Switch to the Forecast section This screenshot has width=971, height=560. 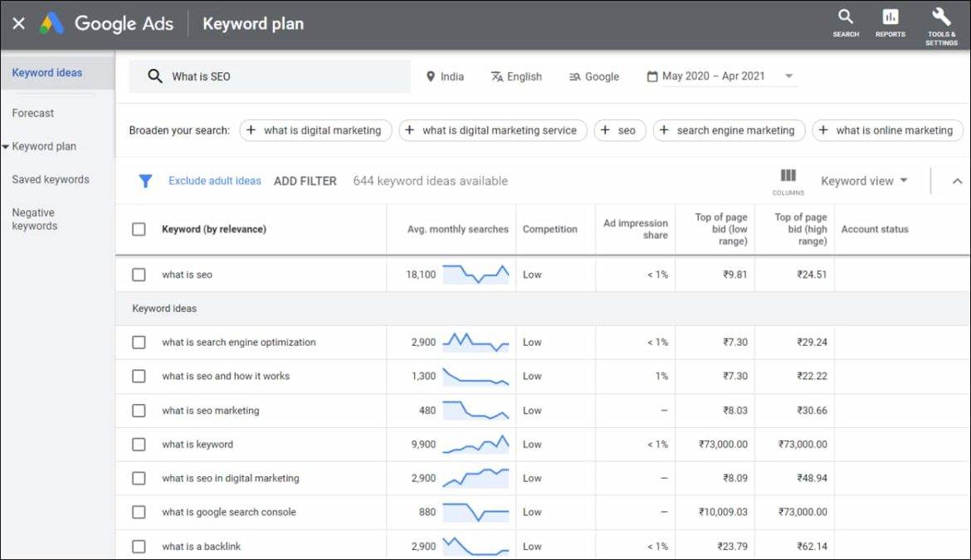(32, 113)
